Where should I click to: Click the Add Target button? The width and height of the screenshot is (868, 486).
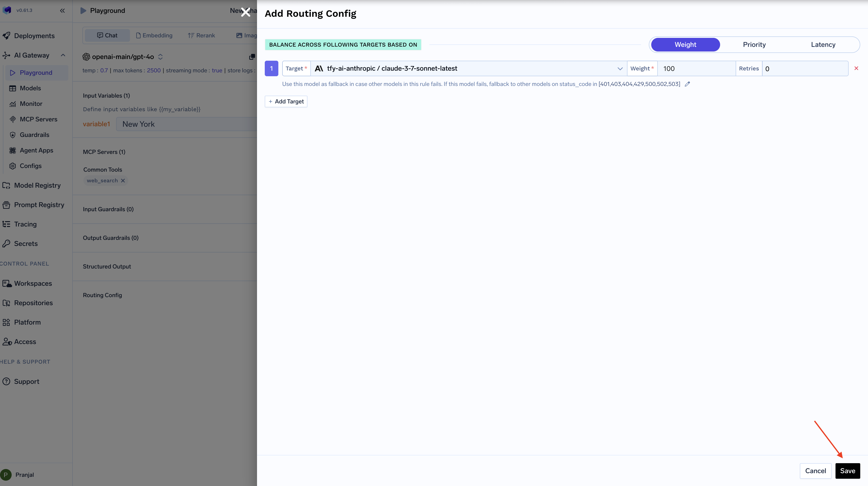[286, 101]
